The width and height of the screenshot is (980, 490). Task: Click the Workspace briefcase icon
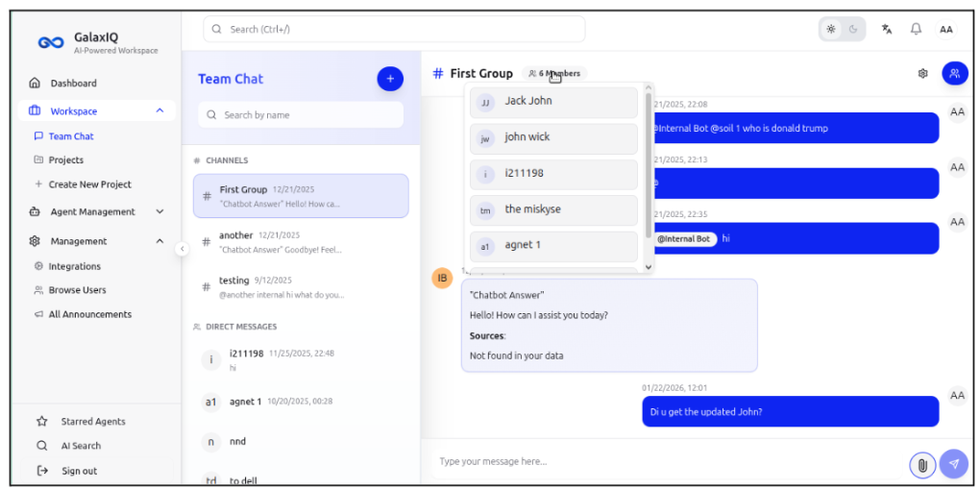click(35, 111)
